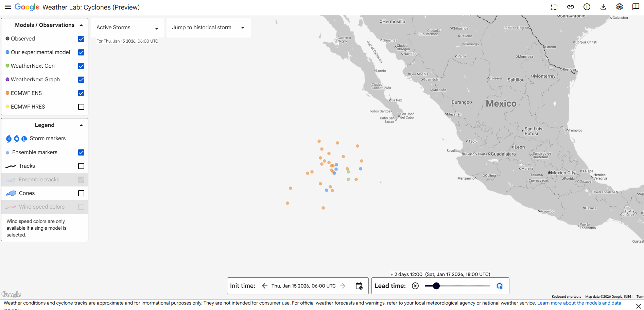Viewport: 644px width, 310px height.
Task: Uncheck the WeatherNext Graph model
Action: pyautogui.click(x=81, y=80)
